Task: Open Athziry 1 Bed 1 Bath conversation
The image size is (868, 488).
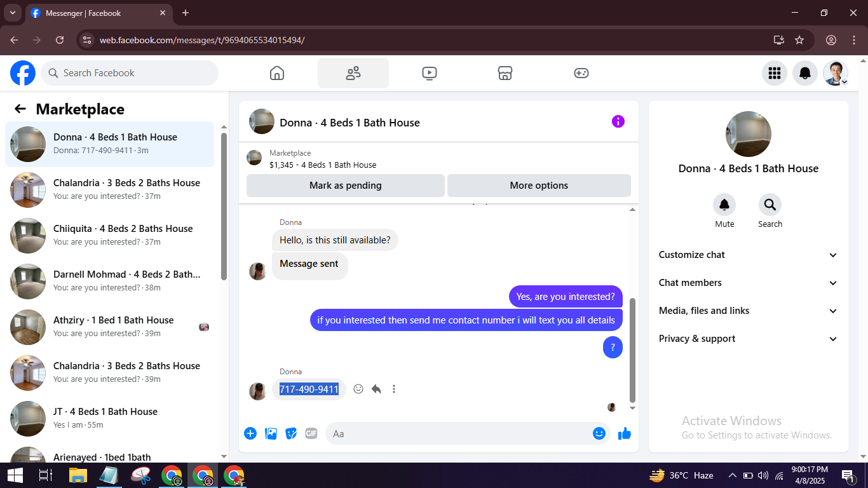Action: point(110,327)
